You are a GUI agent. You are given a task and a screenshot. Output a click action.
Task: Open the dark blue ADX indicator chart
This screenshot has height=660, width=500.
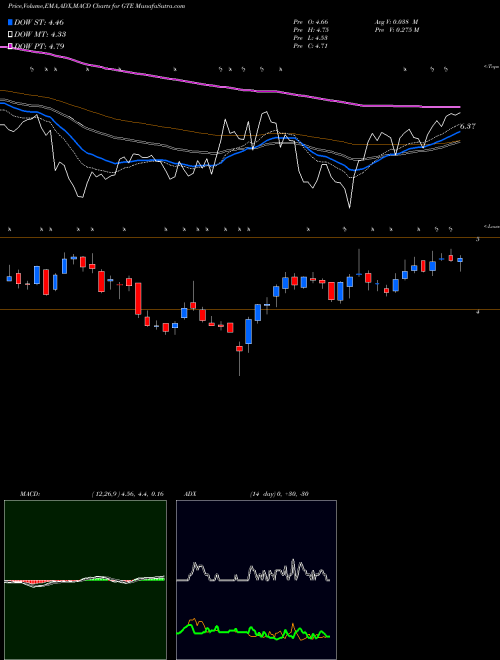coord(256,580)
